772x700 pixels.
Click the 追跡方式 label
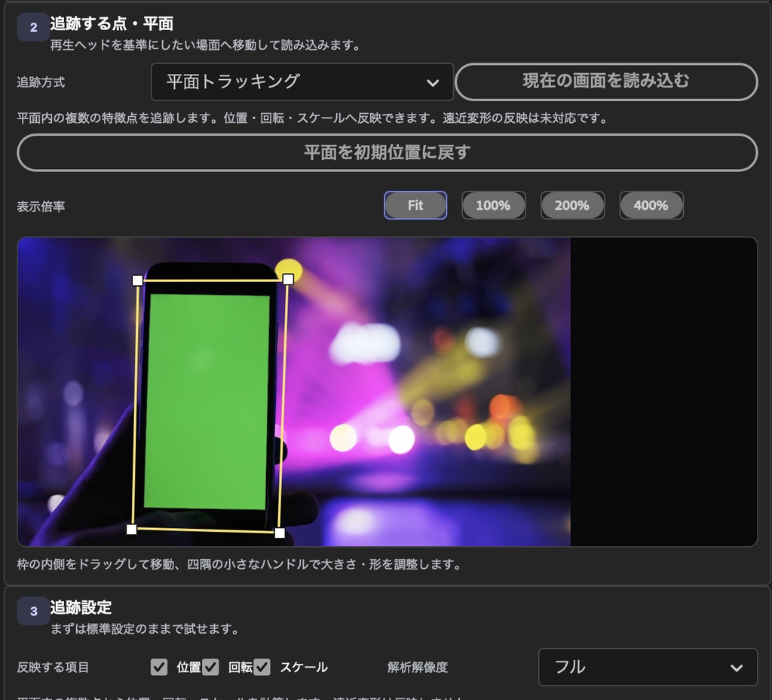pos(41,82)
